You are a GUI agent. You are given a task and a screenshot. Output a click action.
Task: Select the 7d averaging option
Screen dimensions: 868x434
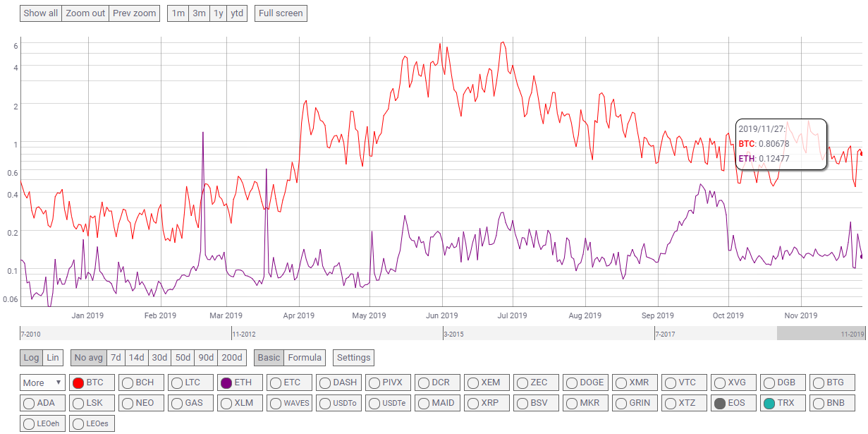[115, 358]
